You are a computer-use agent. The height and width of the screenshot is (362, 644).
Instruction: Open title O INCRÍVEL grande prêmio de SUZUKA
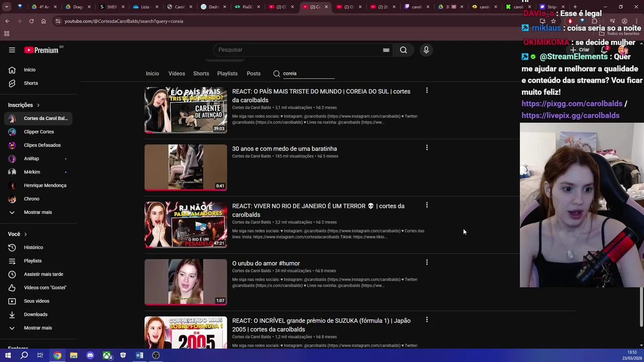point(321,325)
